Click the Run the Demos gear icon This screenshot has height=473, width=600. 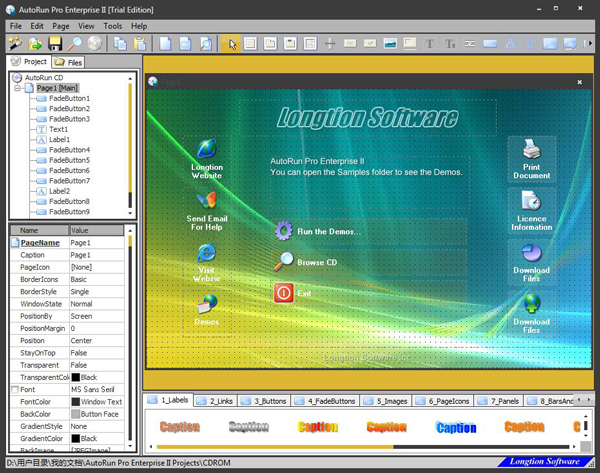(284, 231)
